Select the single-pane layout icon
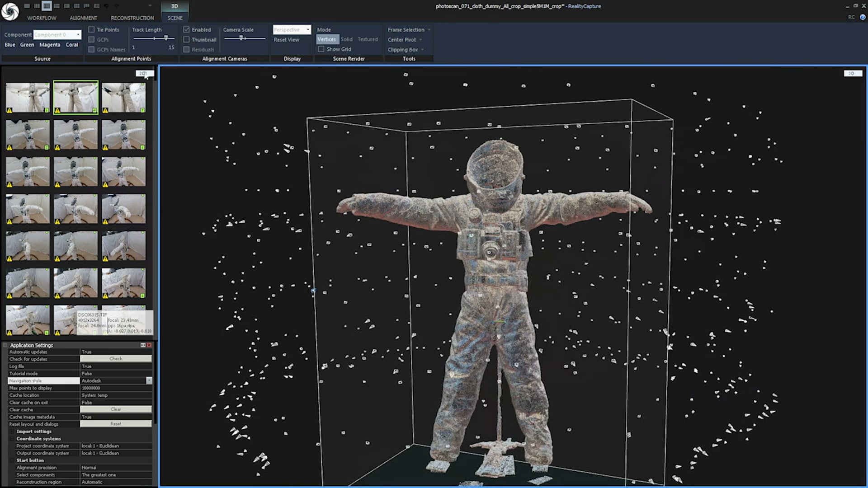 coord(27,6)
